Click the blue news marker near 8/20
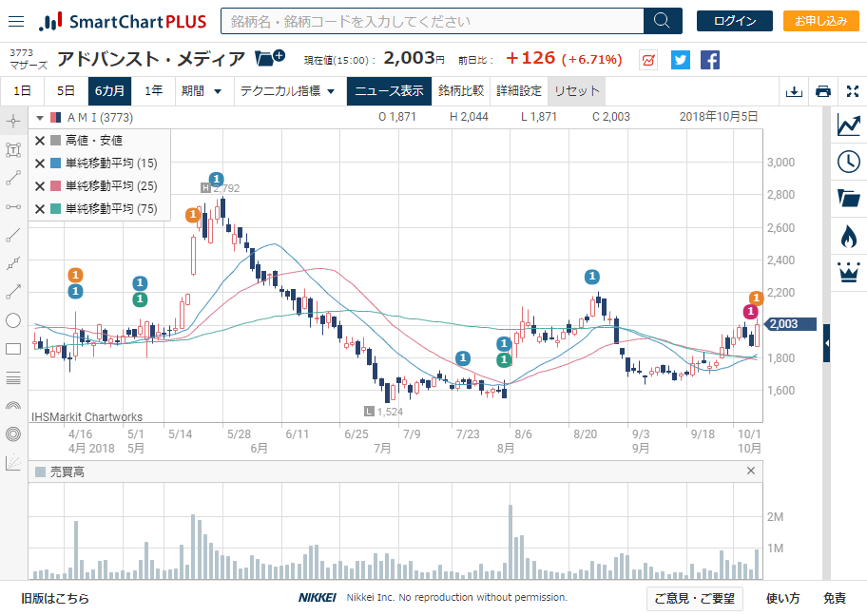 point(592,277)
